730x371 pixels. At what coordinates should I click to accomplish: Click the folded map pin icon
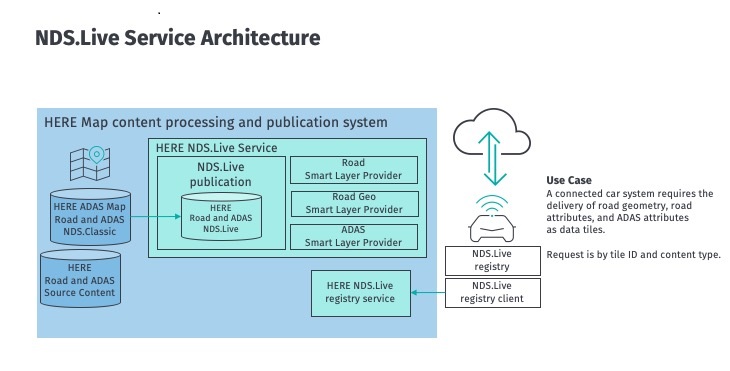pos(90,163)
